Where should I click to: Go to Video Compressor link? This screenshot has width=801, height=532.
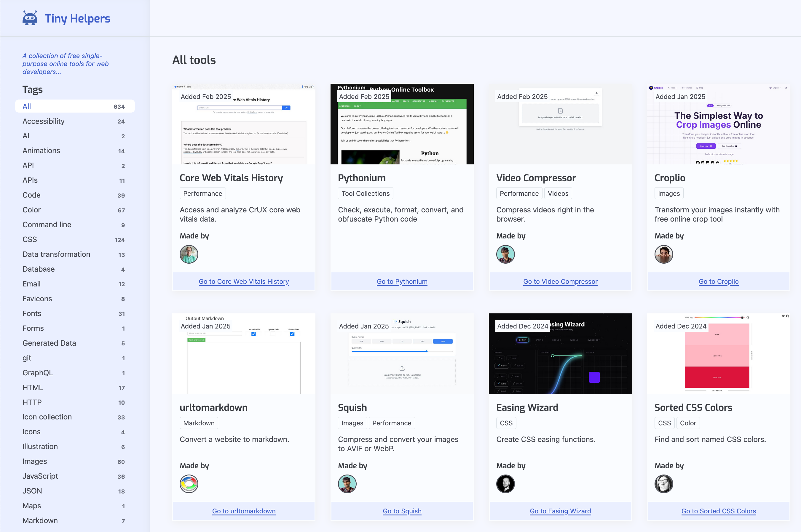coord(560,282)
